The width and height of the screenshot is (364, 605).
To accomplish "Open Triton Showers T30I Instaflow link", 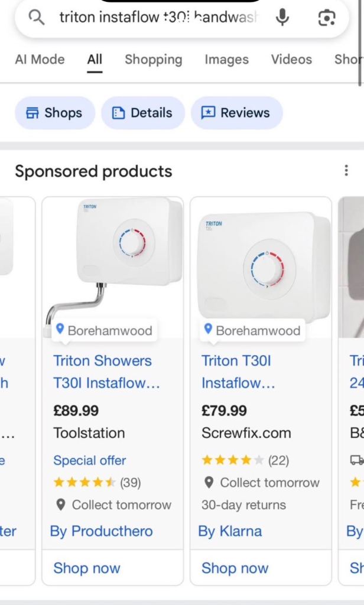I will (106, 372).
